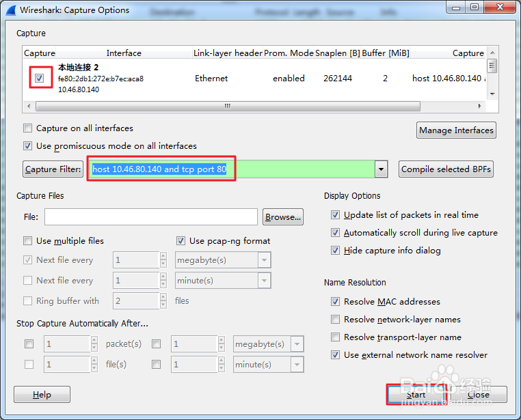
Task: Open the Next file every minute(s) dropdown
Action: 264,281
